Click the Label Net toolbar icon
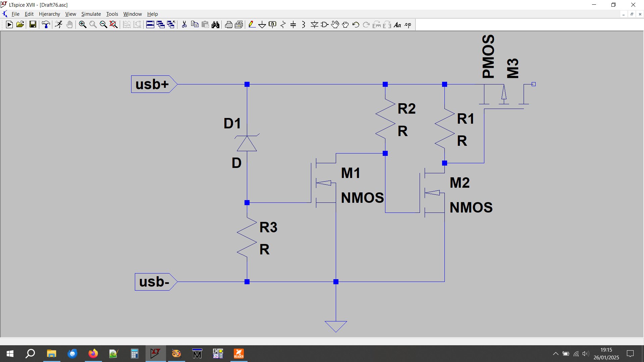 [x=272, y=24]
